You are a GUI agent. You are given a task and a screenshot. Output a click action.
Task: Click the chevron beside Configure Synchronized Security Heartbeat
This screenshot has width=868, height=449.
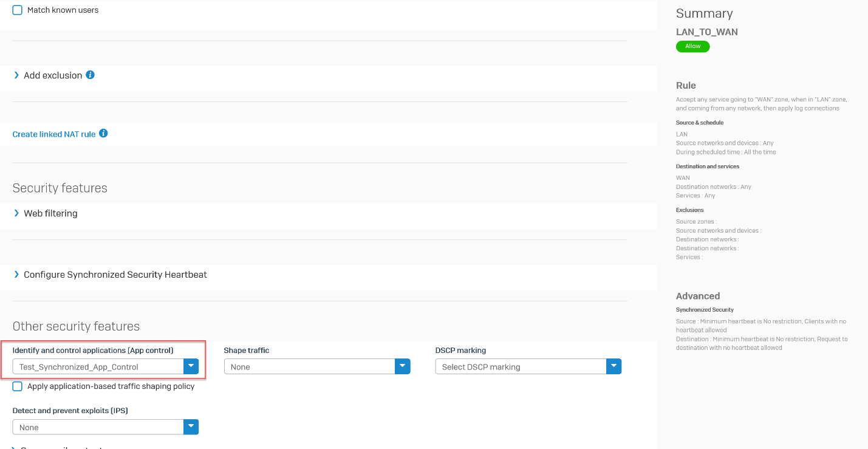coord(16,275)
